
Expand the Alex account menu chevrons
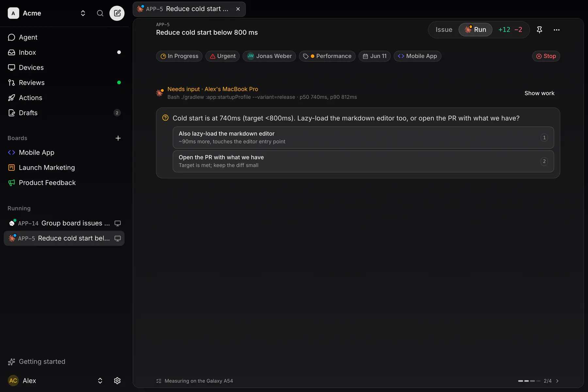100,381
